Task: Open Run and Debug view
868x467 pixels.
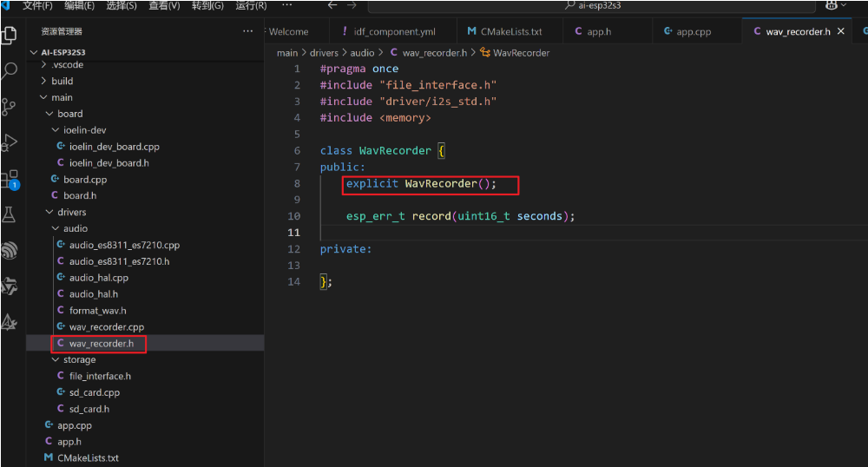Action: [10, 142]
